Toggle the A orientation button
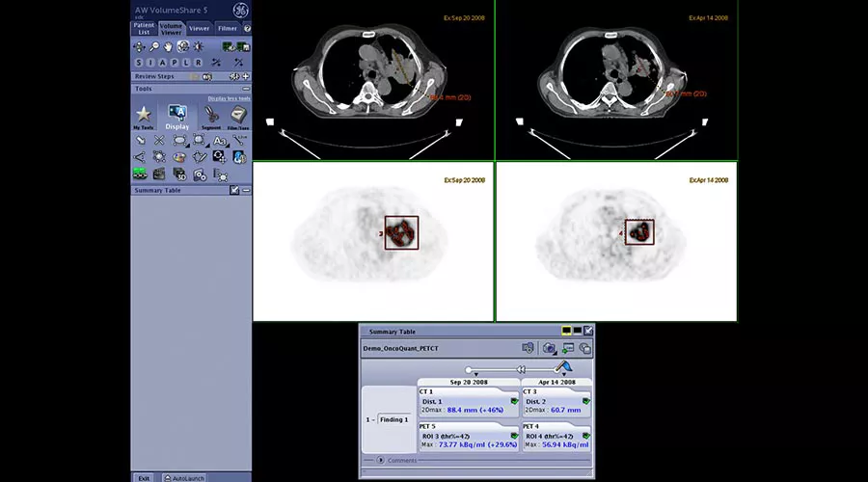This screenshot has width=868, height=482. 162,63
